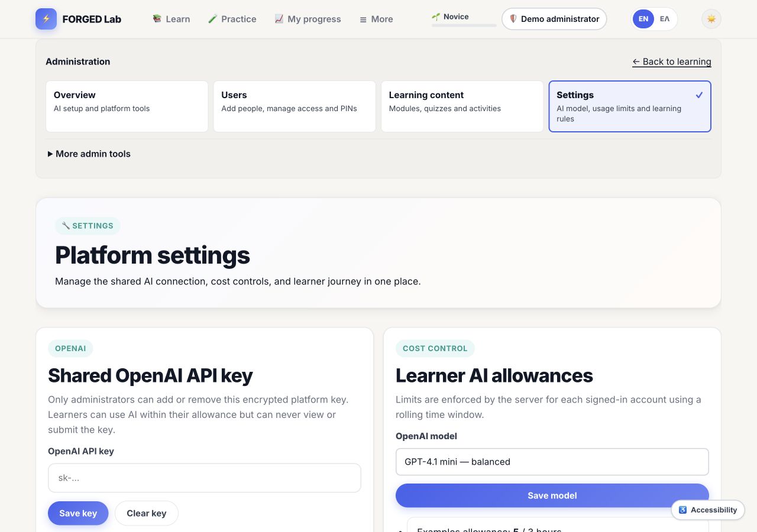
Task: Toggle the sun theme switcher icon
Action: pyautogui.click(x=711, y=19)
